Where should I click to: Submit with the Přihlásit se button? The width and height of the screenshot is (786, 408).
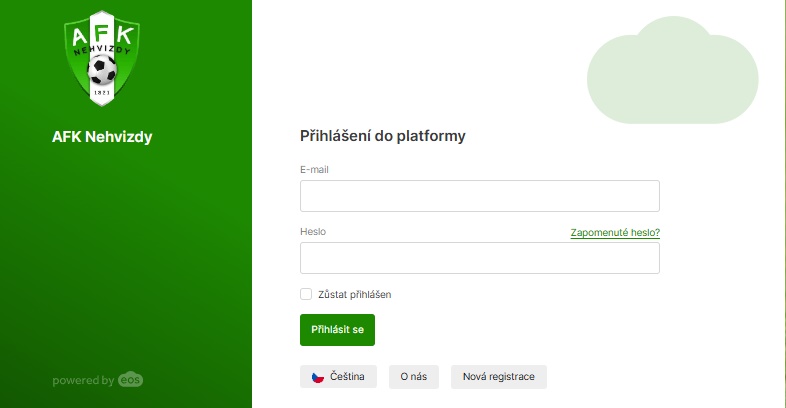tap(337, 330)
